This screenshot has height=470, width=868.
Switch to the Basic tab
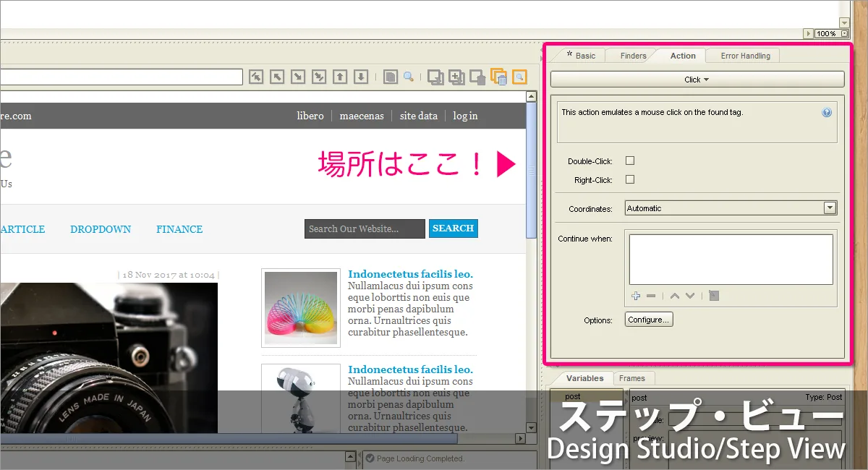(581, 56)
